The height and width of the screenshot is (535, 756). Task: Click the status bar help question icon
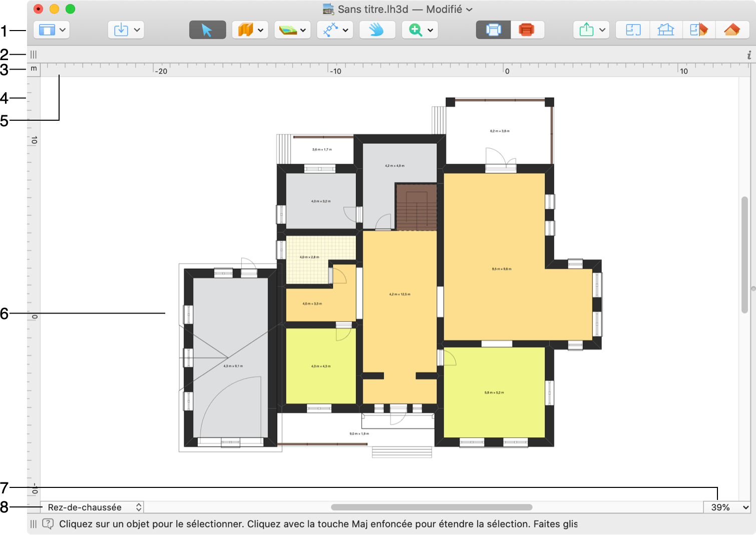[48, 524]
